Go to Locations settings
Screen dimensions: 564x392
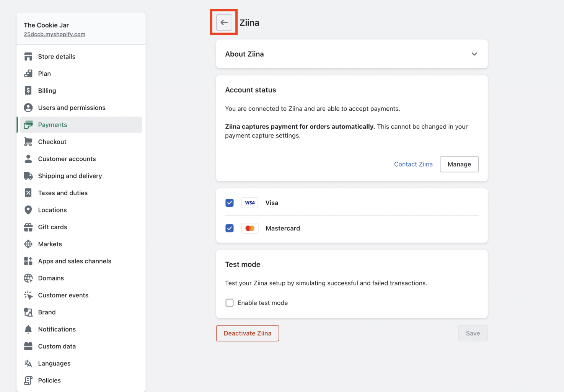[x=81, y=210]
